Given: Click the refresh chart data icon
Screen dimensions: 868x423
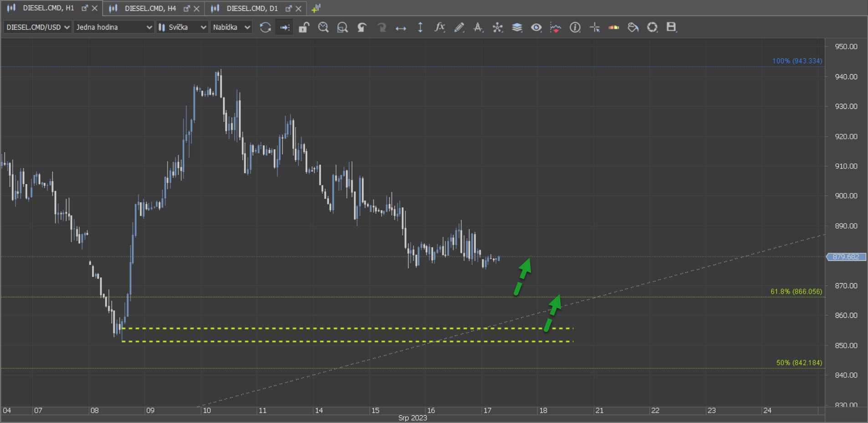Looking at the screenshot, I should pyautogui.click(x=265, y=27).
